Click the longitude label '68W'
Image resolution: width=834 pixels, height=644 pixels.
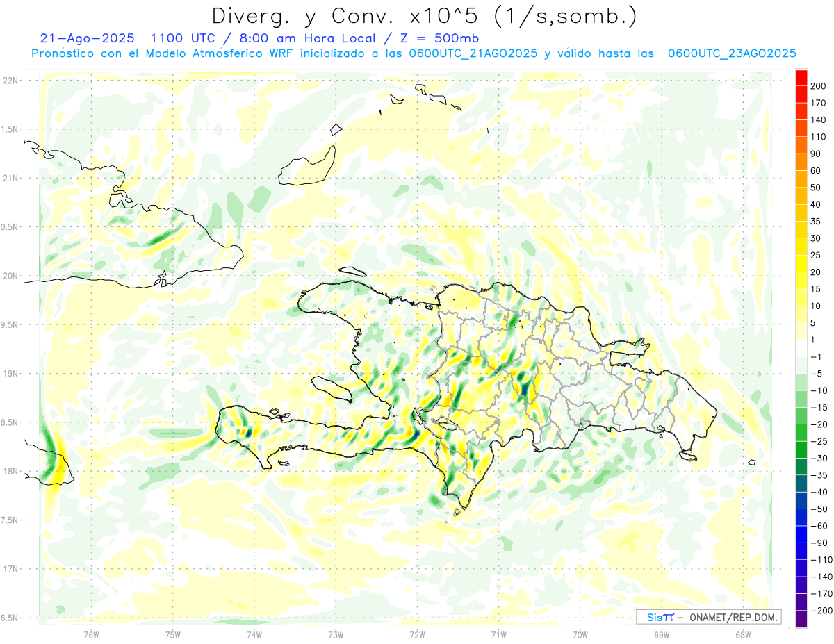(743, 636)
